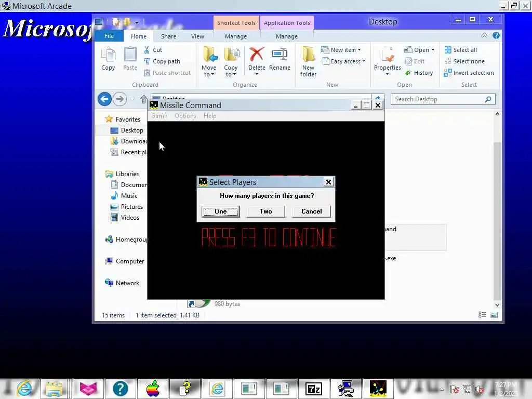Open Internet Explorer from taskbar

24,389
